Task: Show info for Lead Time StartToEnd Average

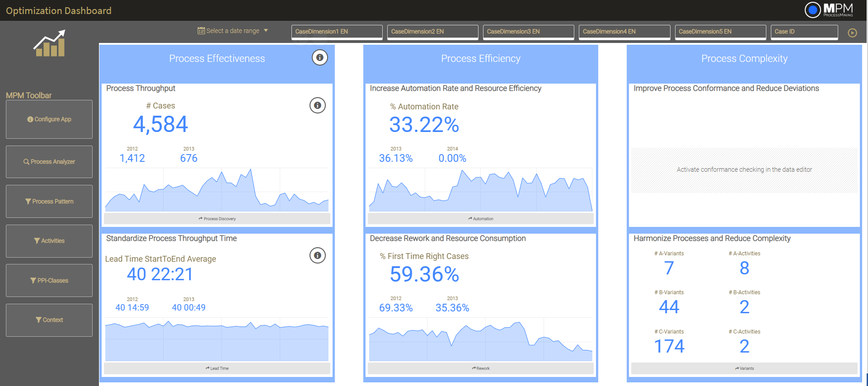Action: click(x=318, y=255)
